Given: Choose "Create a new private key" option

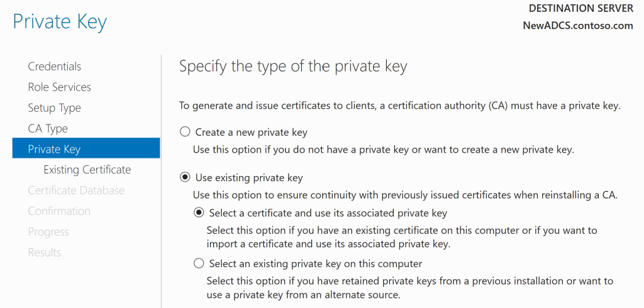Looking at the screenshot, I should pos(185,133).
